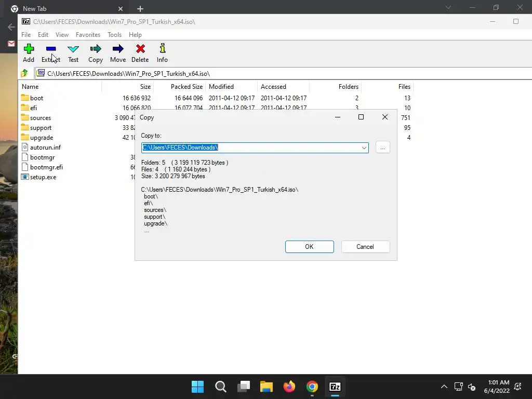The image size is (532, 399).
Task: Sort by Modified column header
Action: click(231, 87)
